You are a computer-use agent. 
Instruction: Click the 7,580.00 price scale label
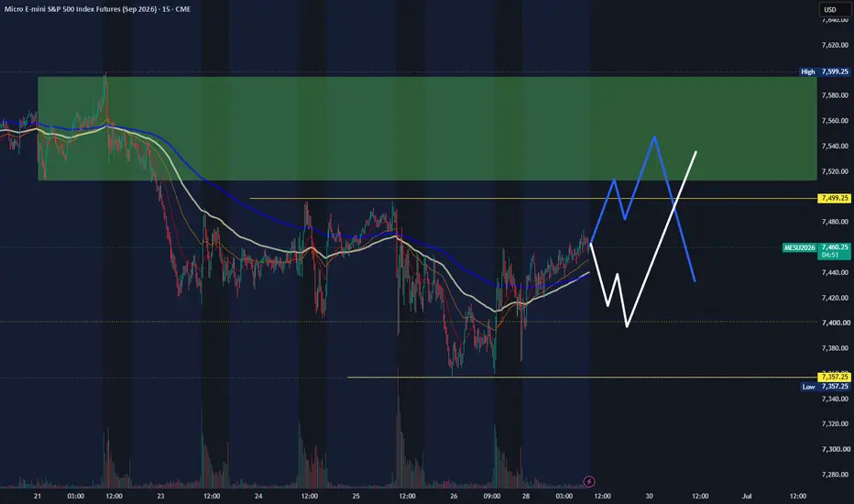pyautogui.click(x=835, y=95)
